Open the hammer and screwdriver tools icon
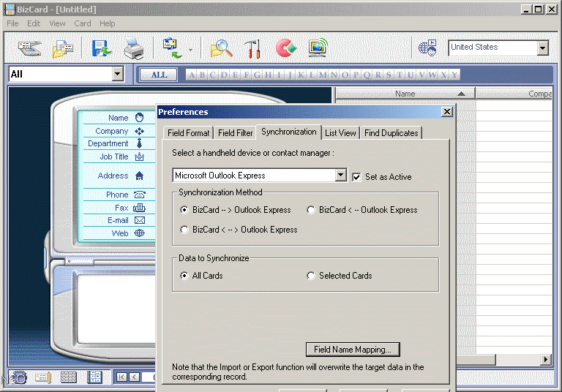This screenshot has width=562, height=392. coord(252,48)
